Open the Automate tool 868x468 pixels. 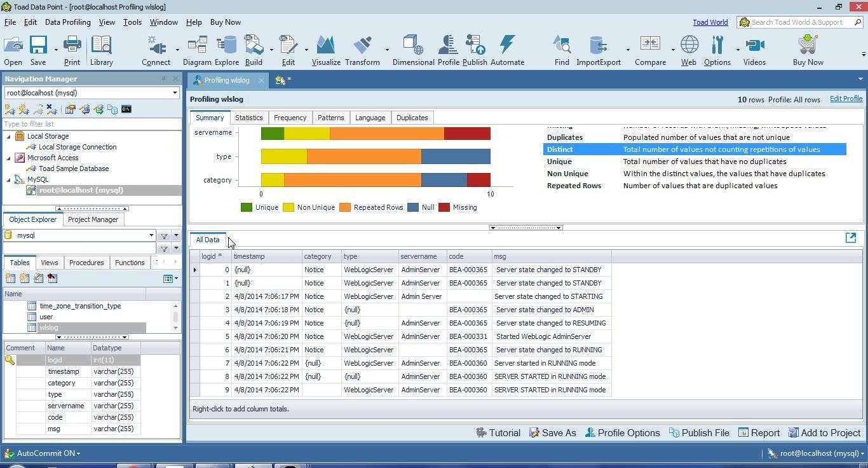tap(507, 51)
